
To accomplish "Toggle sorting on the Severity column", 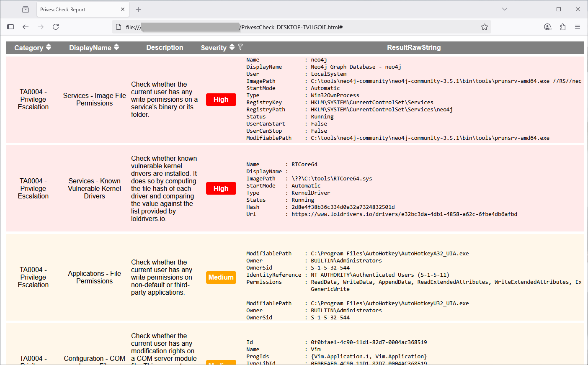I will (x=232, y=47).
